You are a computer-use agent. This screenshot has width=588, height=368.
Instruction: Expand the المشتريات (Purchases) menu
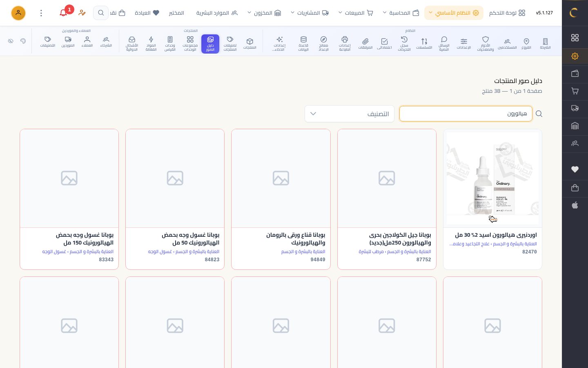tap(310, 13)
